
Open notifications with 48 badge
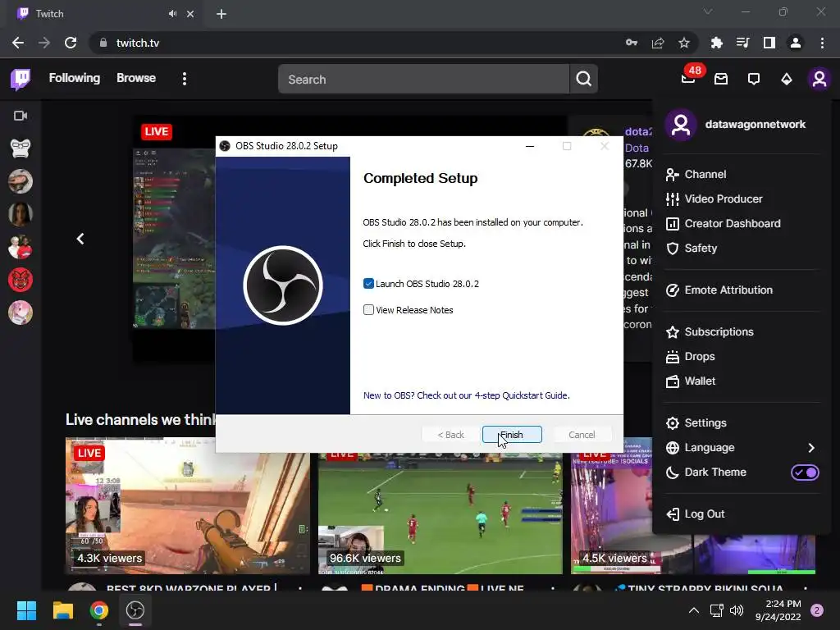(x=688, y=78)
